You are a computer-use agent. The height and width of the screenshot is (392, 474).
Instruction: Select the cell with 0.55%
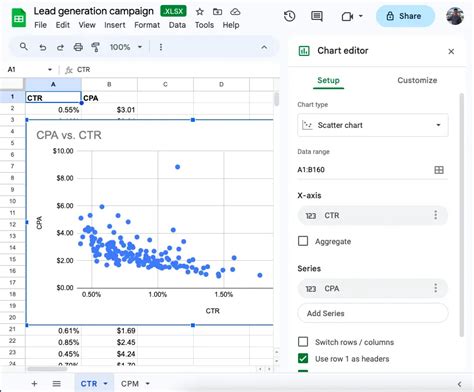(53, 110)
